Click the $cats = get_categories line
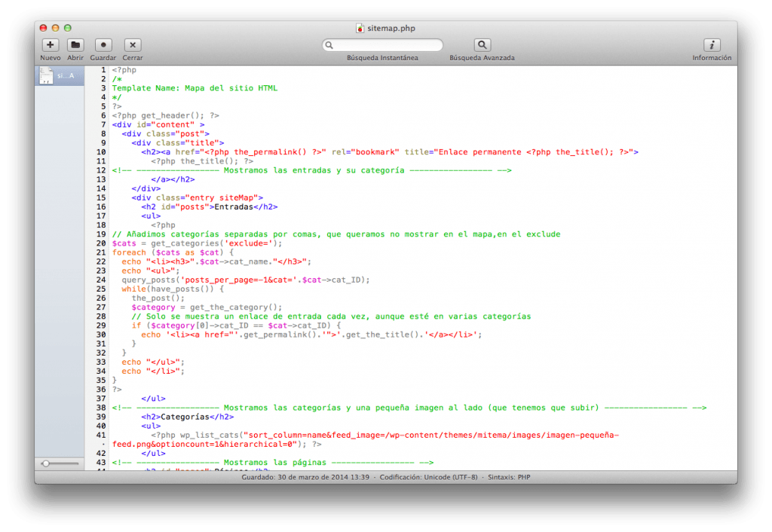Screen dimensions: 772x532 pos(198,243)
